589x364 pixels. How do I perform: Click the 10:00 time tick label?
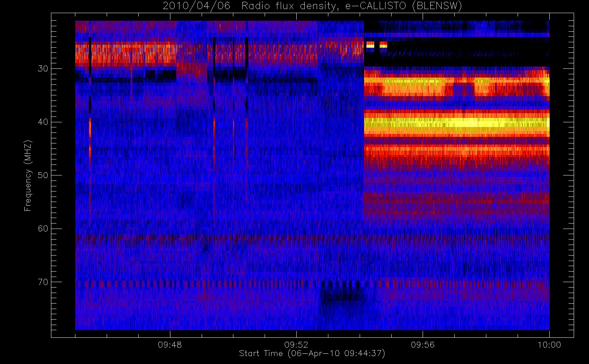[x=549, y=345]
